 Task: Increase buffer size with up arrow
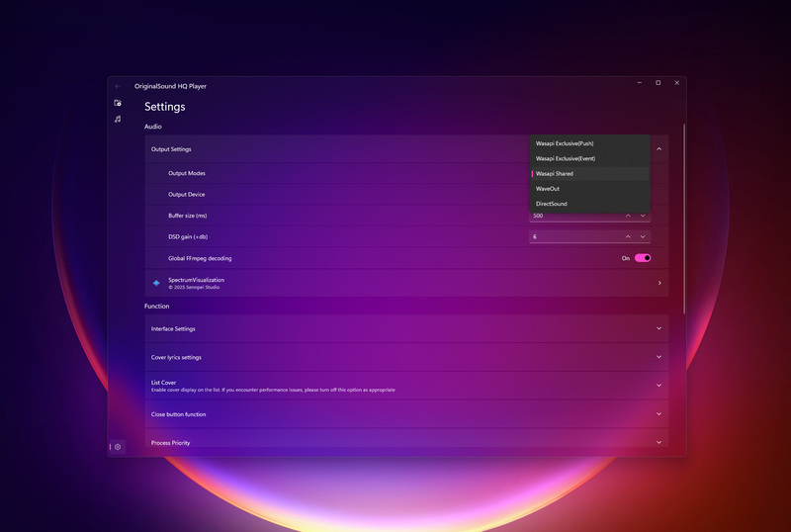[628, 216]
